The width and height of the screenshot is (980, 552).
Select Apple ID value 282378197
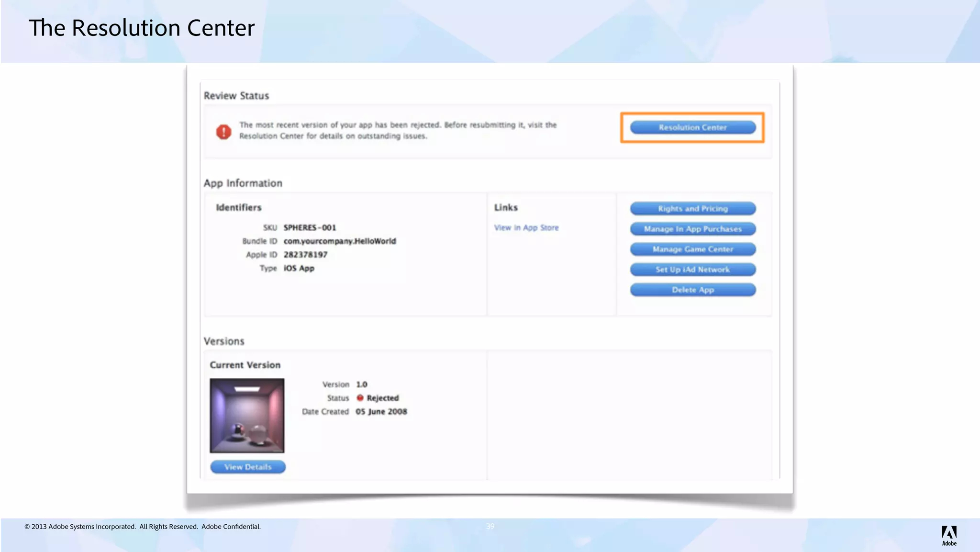click(x=305, y=255)
